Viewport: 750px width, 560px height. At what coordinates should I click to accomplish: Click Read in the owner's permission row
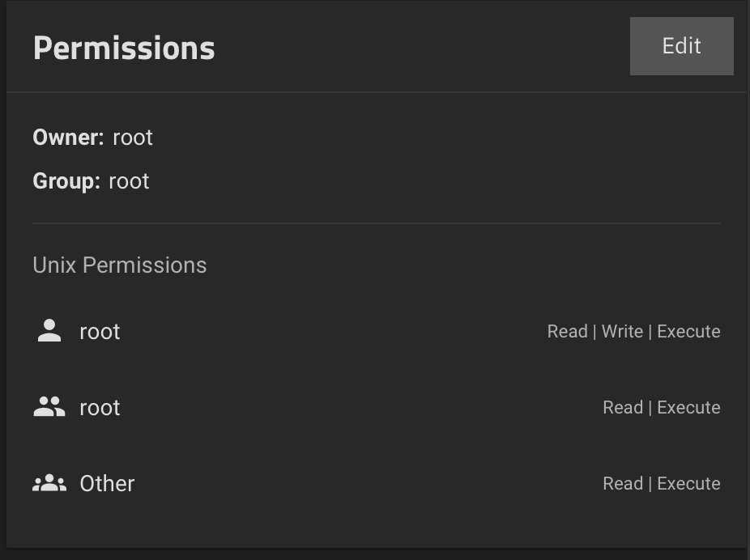pyautogui.click(x=567, y=332)
